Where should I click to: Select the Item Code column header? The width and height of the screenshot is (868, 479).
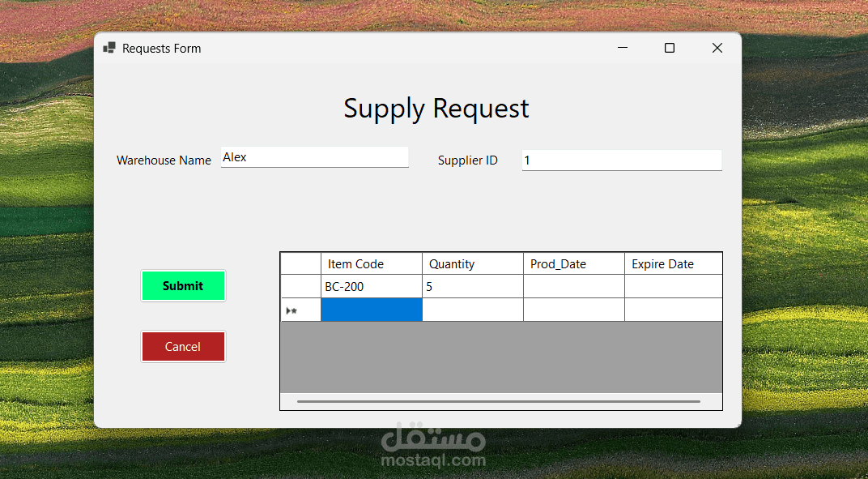click(372, 264)
